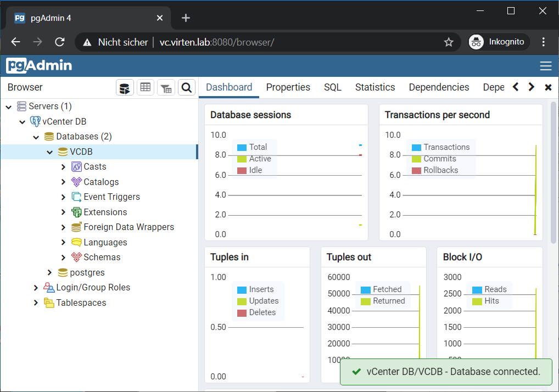Click the Servers group icon
This screenshot has height=392, width=559.
point(22,106)
